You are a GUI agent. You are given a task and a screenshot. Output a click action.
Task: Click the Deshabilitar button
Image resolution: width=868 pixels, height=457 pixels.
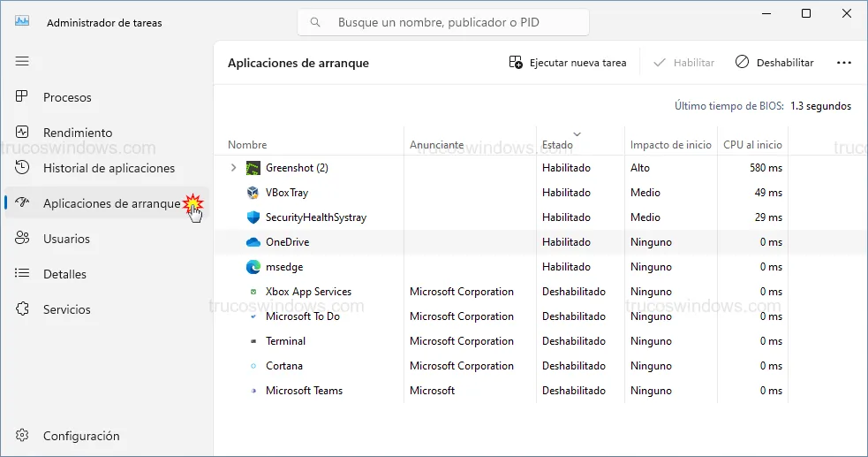click(x=774, y=63)
